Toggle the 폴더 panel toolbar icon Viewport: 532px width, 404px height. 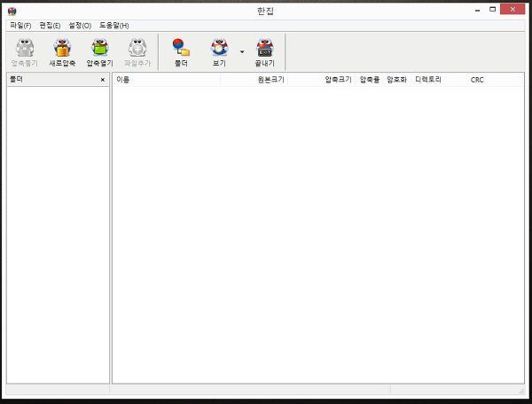tap(181, 52)
